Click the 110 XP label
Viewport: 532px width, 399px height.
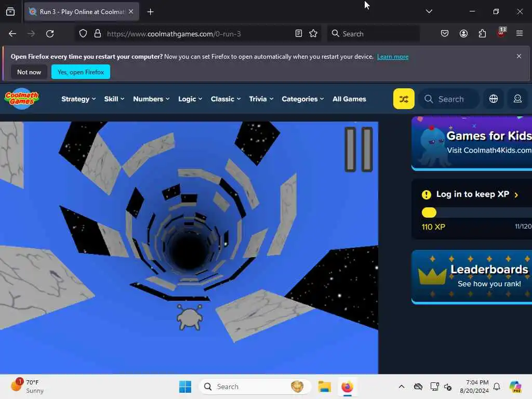tap(433, 227)
